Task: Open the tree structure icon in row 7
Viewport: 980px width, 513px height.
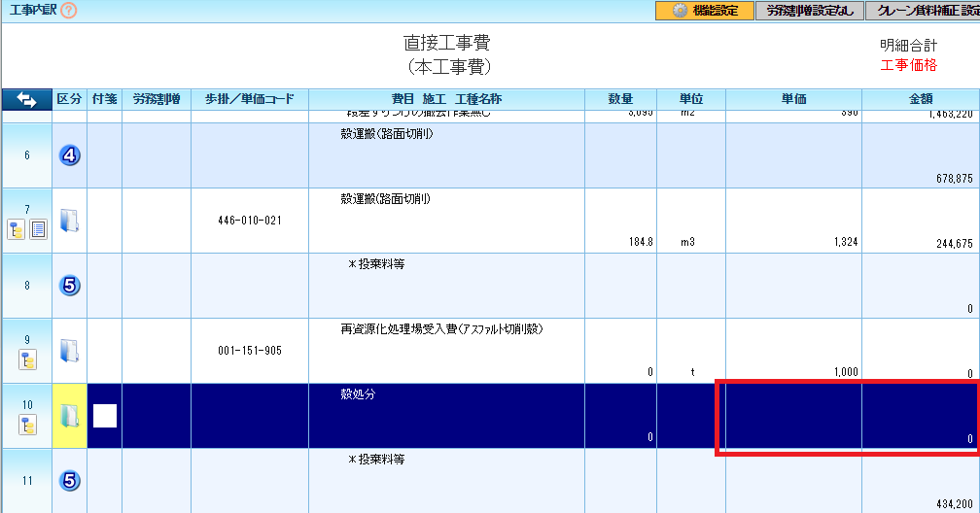Action: (x=17, y=230)
